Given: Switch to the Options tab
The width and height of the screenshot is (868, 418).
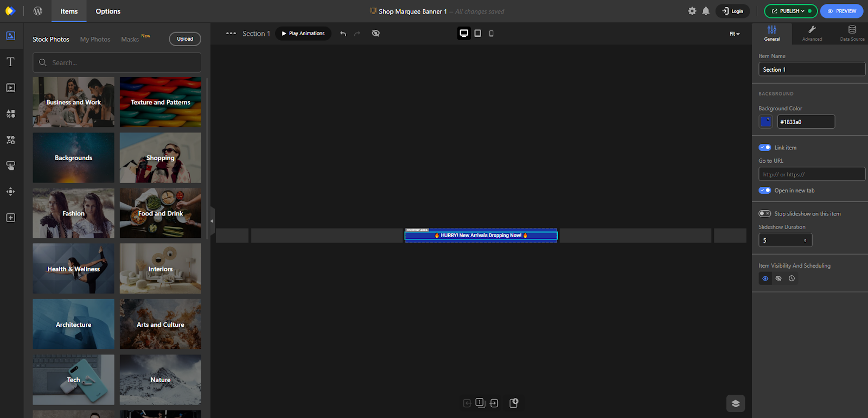Looking at the screenshot, I should coord(108,11).
